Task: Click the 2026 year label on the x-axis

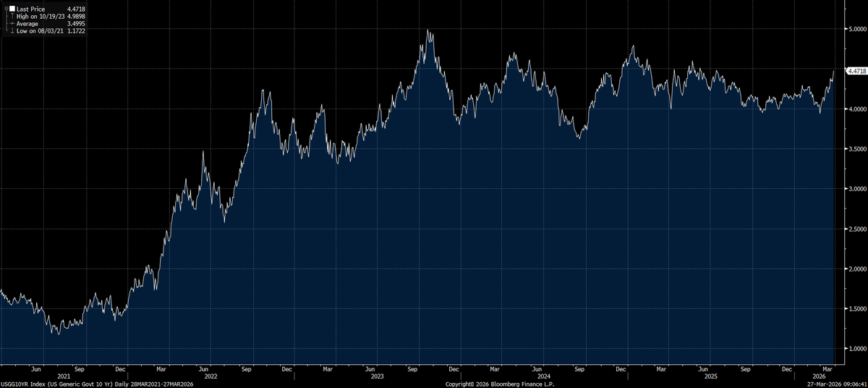Action: coord(820,376)
